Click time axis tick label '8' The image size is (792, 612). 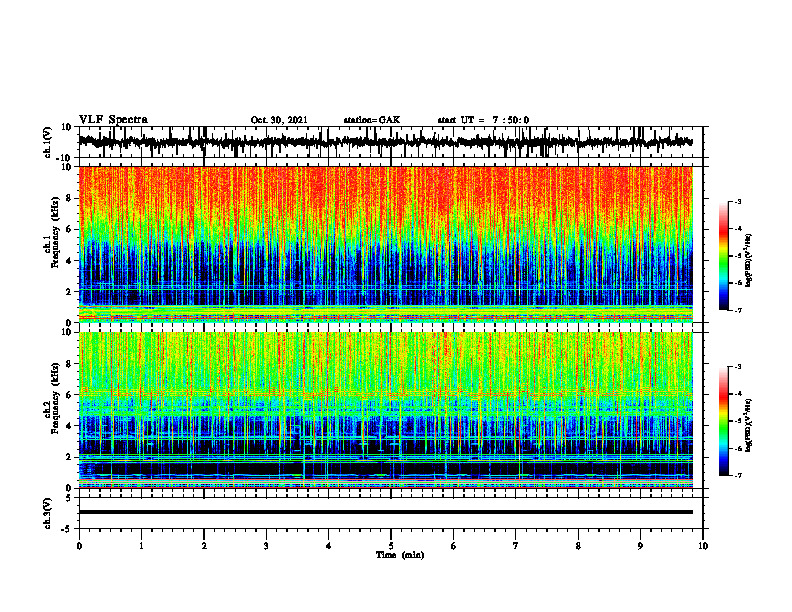click(x=578, y=546)
